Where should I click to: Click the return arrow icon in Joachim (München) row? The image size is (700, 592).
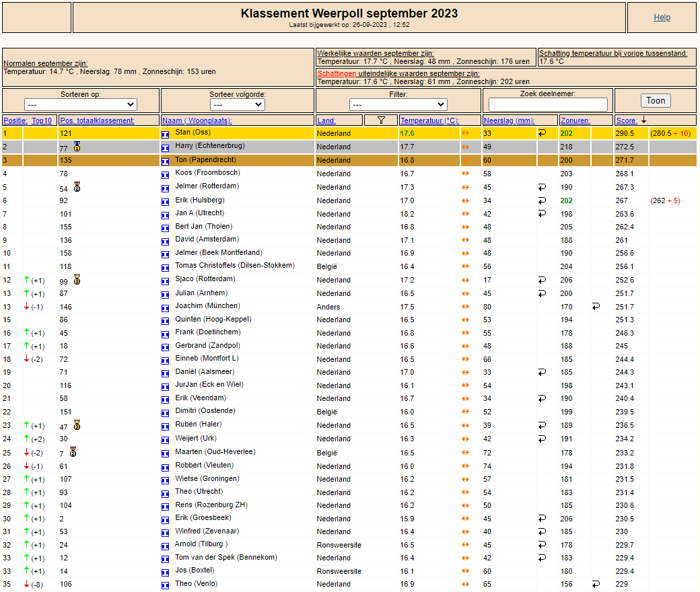click(x=596, y=306)
